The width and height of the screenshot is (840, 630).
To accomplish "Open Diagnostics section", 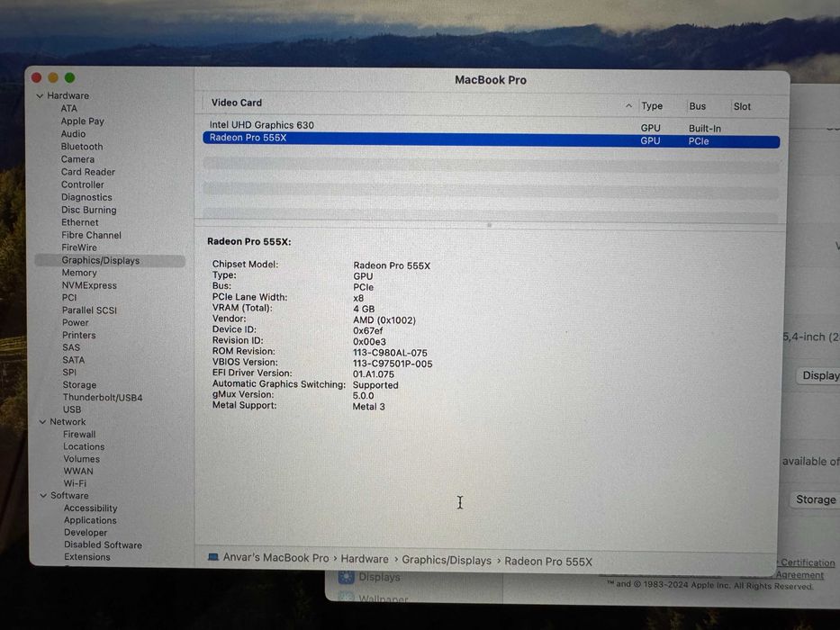I will [x=86, y=198].
